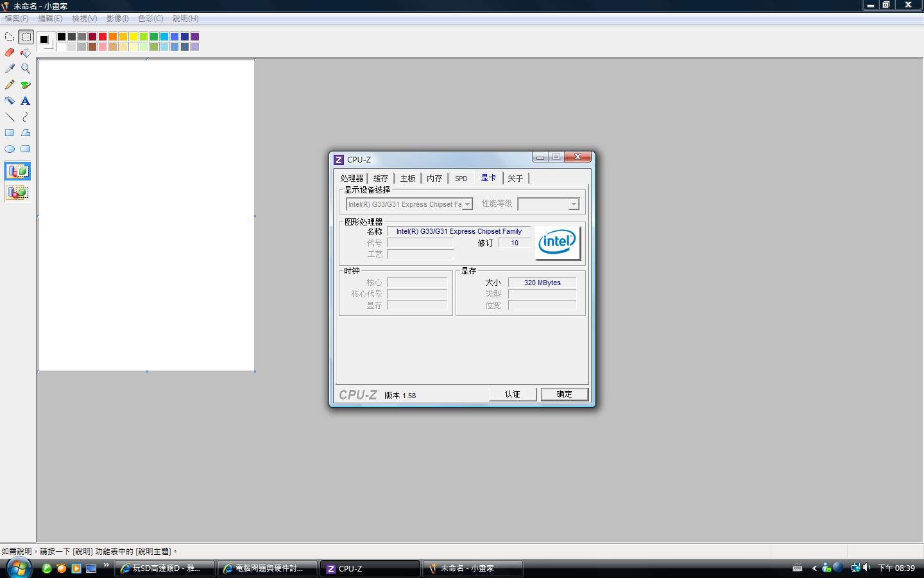Screen dimensions: 924x578
Task: Switch to the 处理器 tab in CPU-Z
Action: coord(352,179)
